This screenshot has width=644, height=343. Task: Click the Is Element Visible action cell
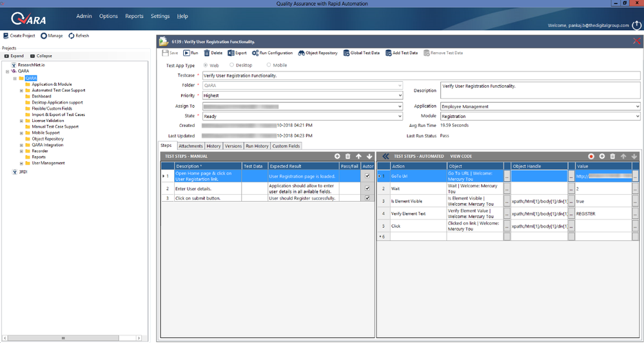pos(418,201)
